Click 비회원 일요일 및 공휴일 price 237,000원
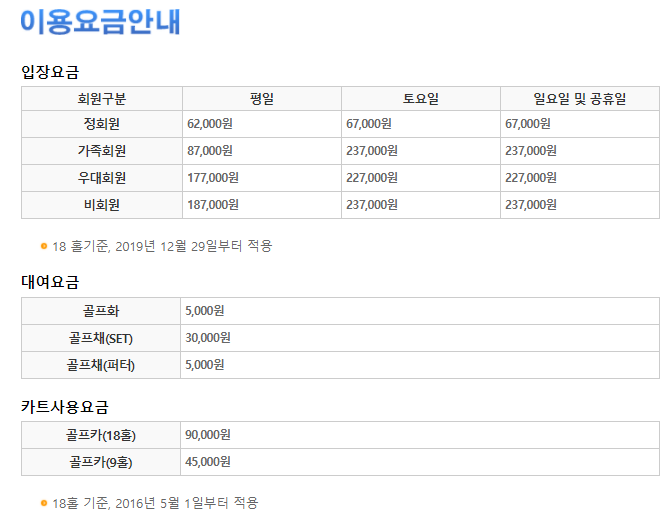The image size is (672, 531). tap(531, 205)
